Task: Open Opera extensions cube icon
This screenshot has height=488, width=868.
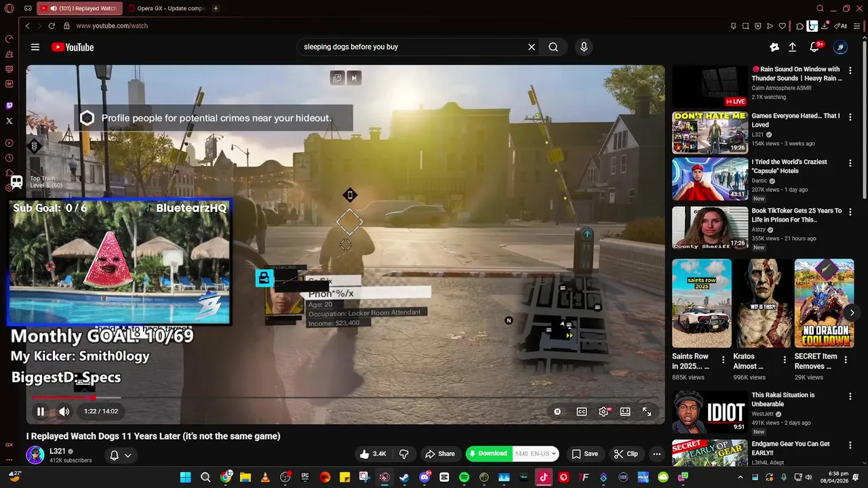Action: 800,26
